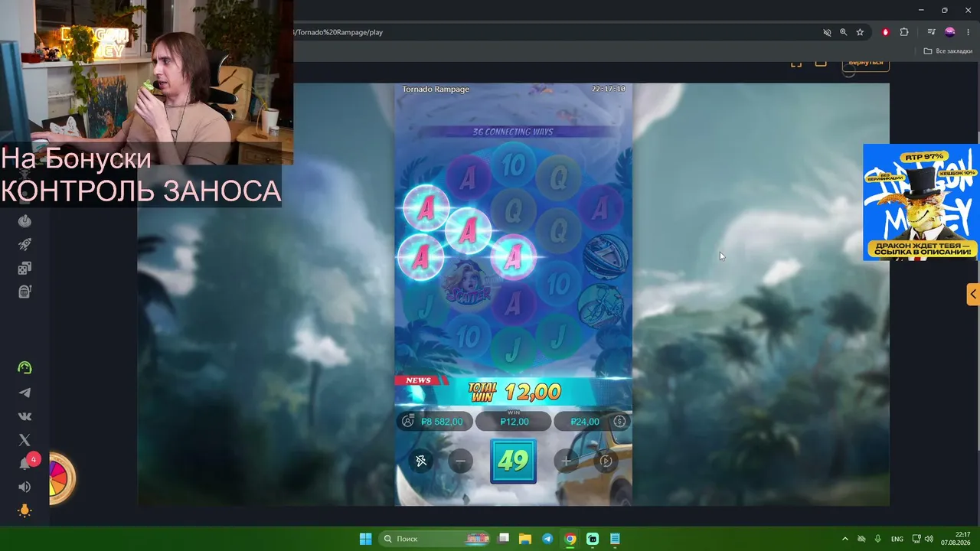Open the wallet balance showing ₽8 582,00
The image size is (980, 551).
coord(435,422)
